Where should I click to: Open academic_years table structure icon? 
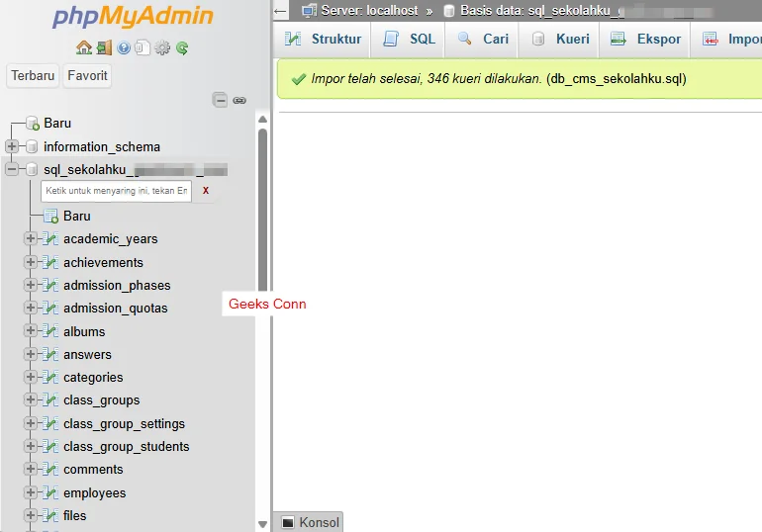click(x=50, y=239)
